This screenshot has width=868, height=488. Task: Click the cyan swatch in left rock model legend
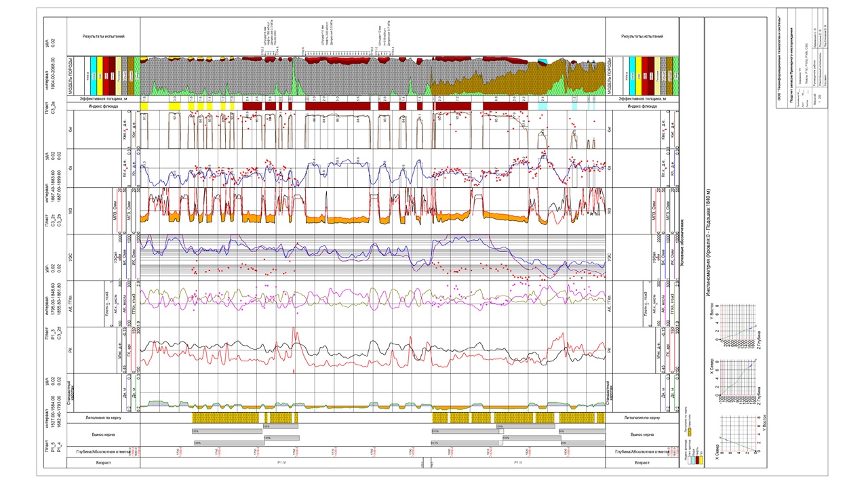coord(93,76)
